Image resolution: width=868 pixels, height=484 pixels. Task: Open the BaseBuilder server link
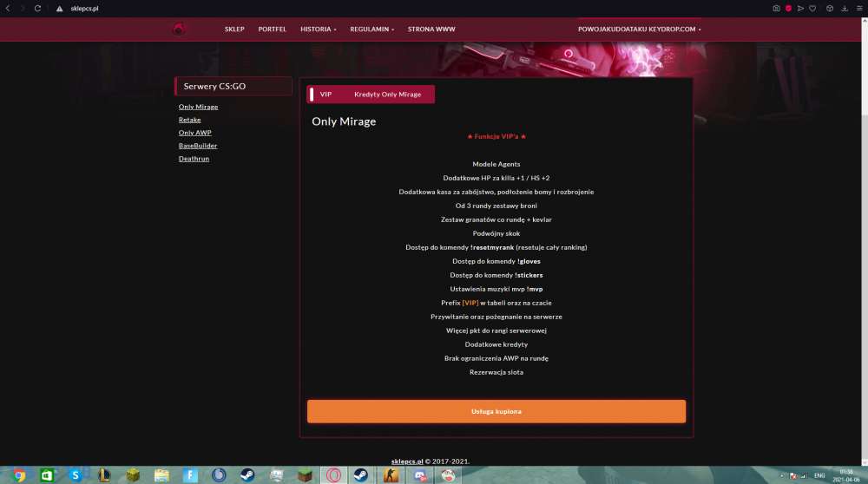tap(198, 146)
